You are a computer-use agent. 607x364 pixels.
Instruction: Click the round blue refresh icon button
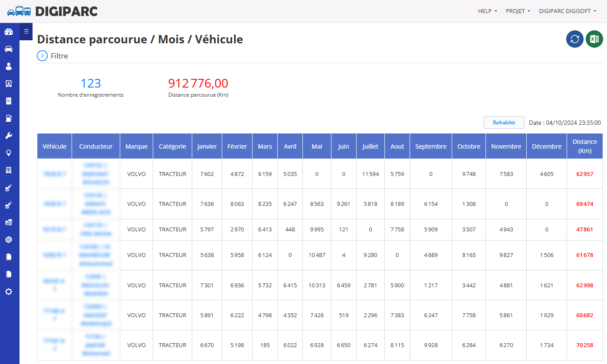pos(575,39)
